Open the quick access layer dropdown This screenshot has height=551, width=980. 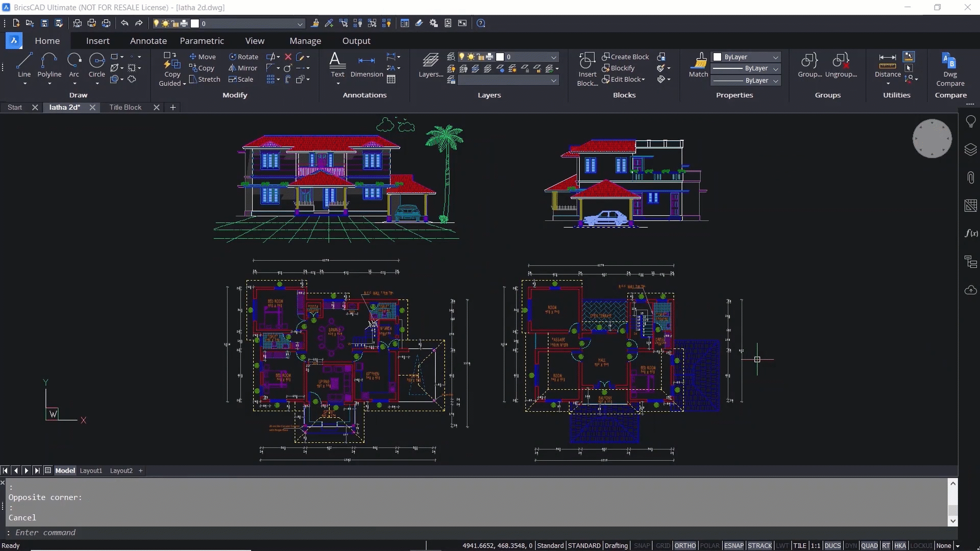300,23
